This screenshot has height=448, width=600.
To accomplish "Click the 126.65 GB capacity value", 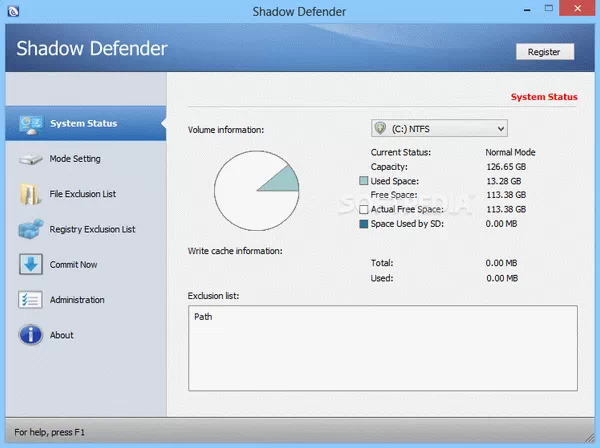I will [506, 167].
